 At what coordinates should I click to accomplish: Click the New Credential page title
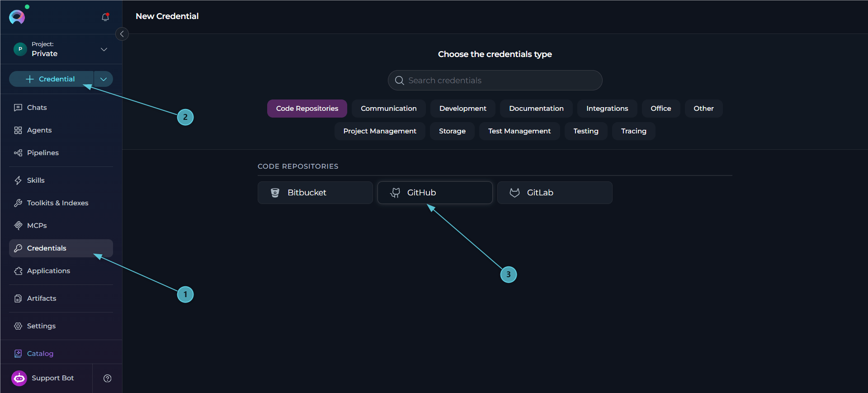[167, 16]
